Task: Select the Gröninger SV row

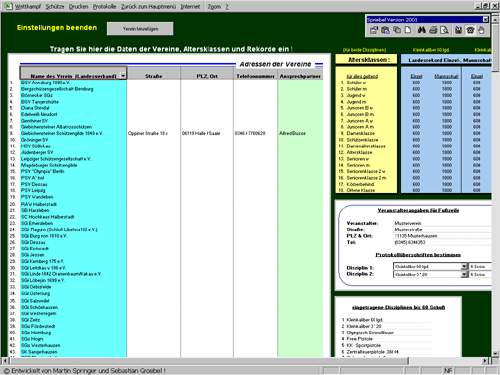Action: click(x=73, y=140)
